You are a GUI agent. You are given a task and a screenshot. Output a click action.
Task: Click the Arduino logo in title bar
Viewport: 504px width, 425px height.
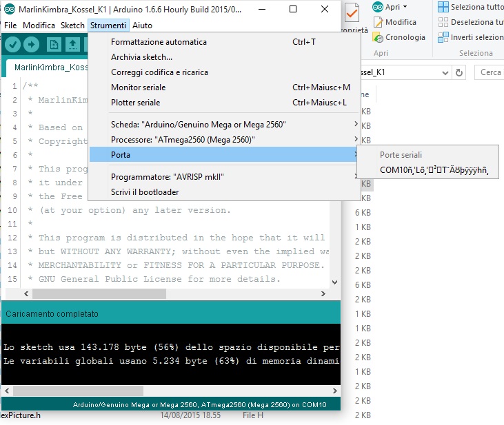10,10
